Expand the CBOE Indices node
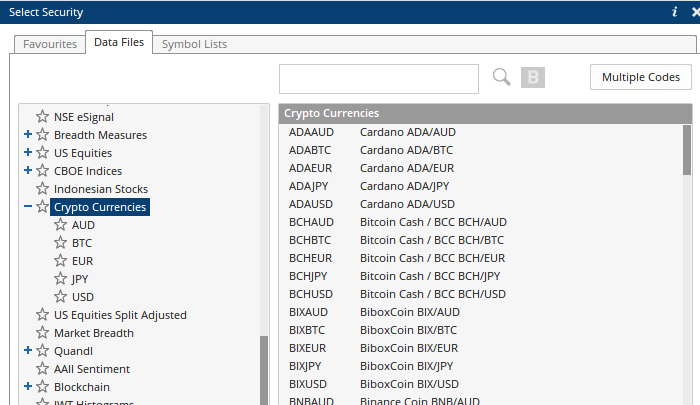Image resolution: width=700 pixels, height=405 pixels. (28, 170)
